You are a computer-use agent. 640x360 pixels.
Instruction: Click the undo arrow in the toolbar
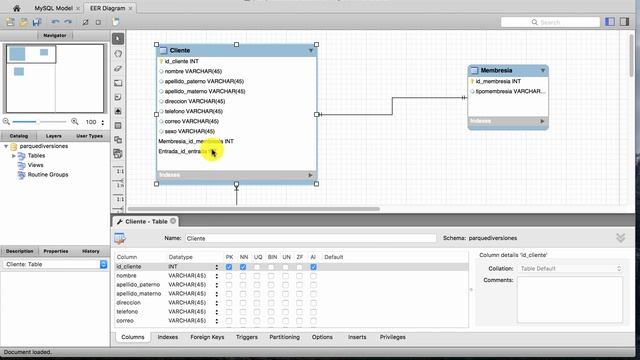(56, 22)
